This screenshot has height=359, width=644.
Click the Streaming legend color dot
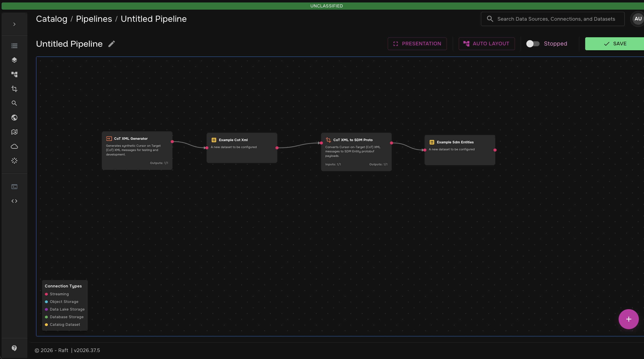46,294
